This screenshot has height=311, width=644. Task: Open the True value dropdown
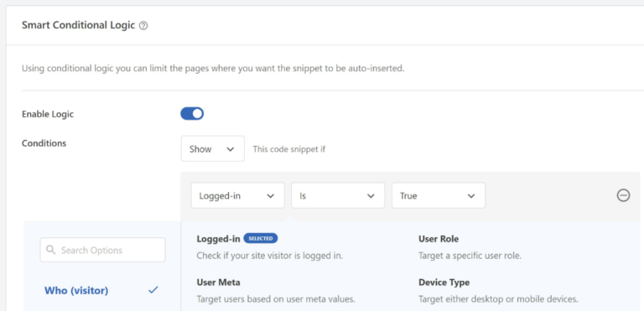coord(439,195)
